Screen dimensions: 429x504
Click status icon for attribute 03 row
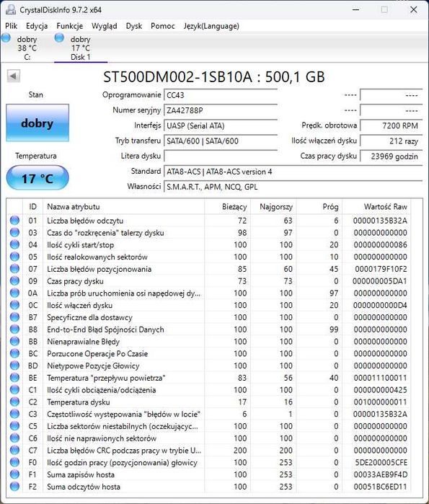(x=14, y=232)
